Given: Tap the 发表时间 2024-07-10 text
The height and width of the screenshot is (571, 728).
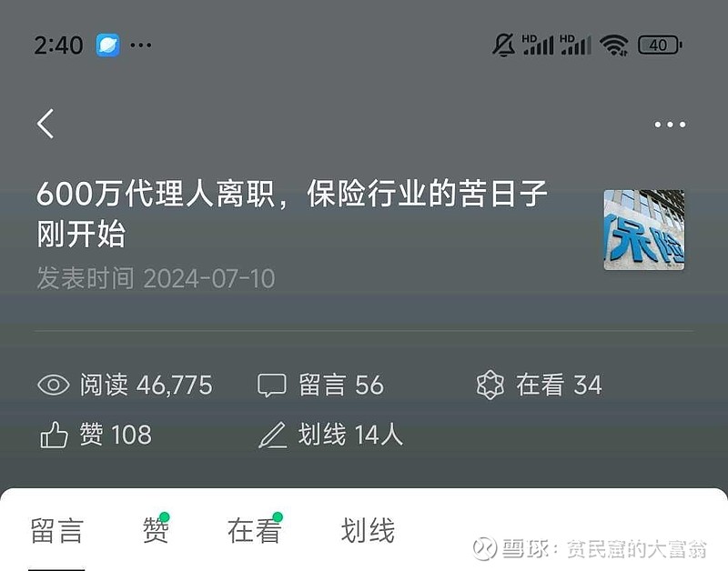Looking at the screenshot, I should 156,278.
